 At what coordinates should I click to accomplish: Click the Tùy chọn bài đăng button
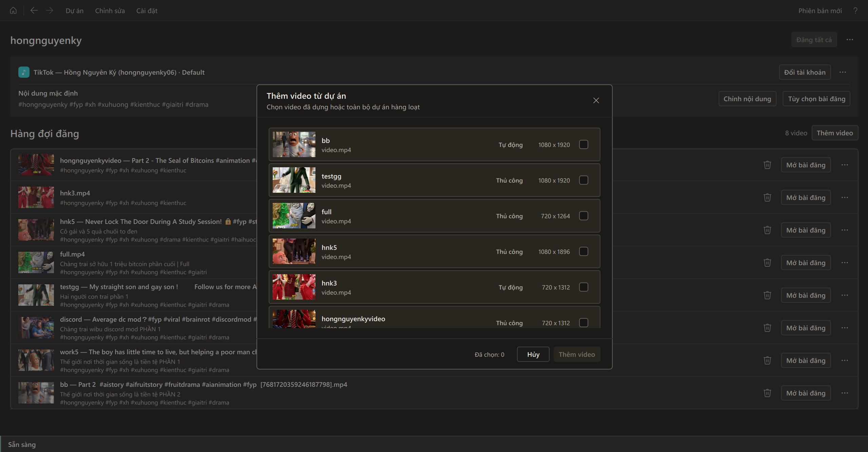816,99
